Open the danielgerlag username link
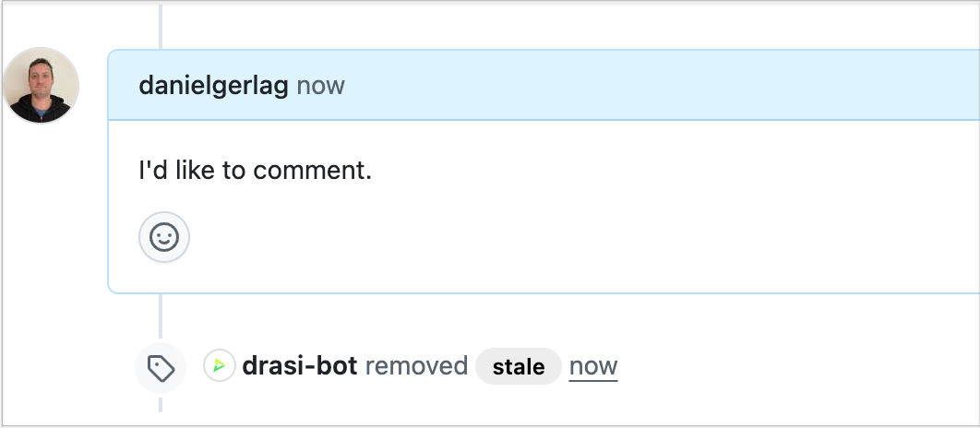The image size is (980, 428). 213,86
